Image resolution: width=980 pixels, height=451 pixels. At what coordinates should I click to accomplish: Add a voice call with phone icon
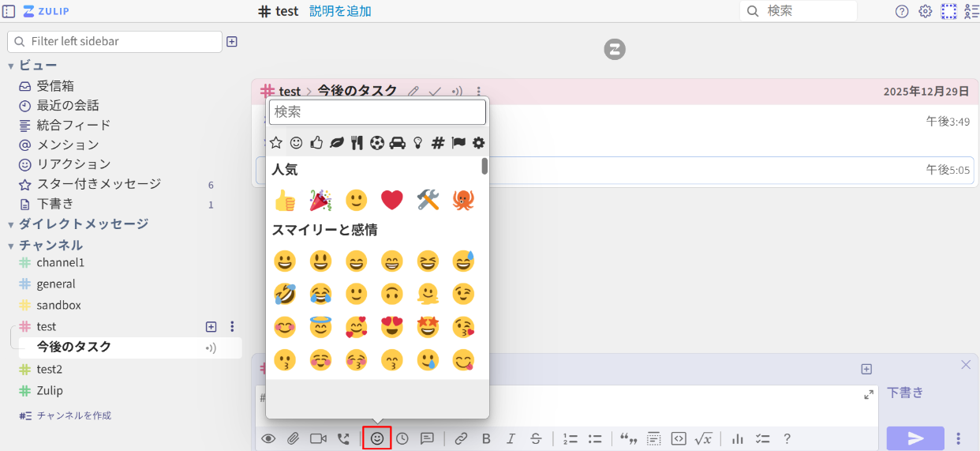pyautogui.click(x=343, y=438)
